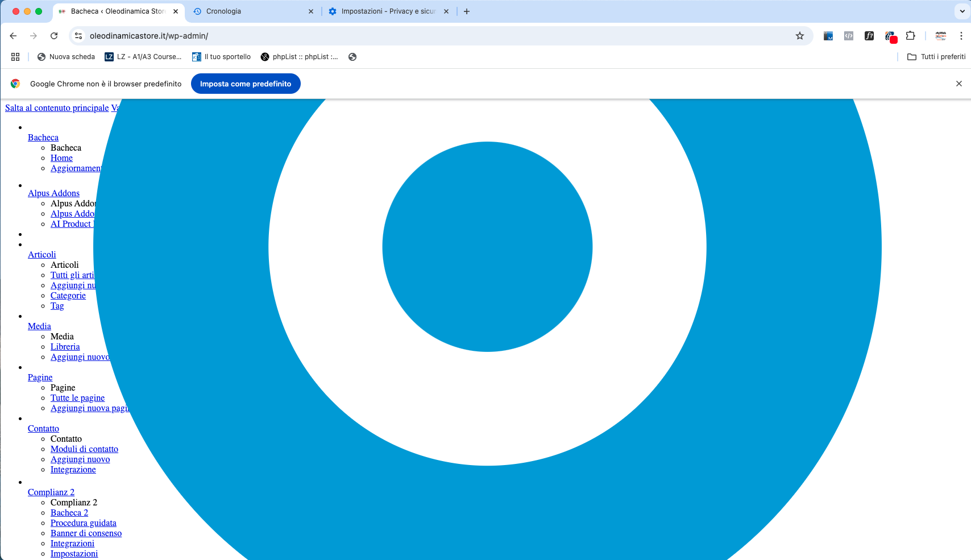
Task: Expand the tab search dropdown arrow
Action: pyautogui.click(x=962, y=11)
